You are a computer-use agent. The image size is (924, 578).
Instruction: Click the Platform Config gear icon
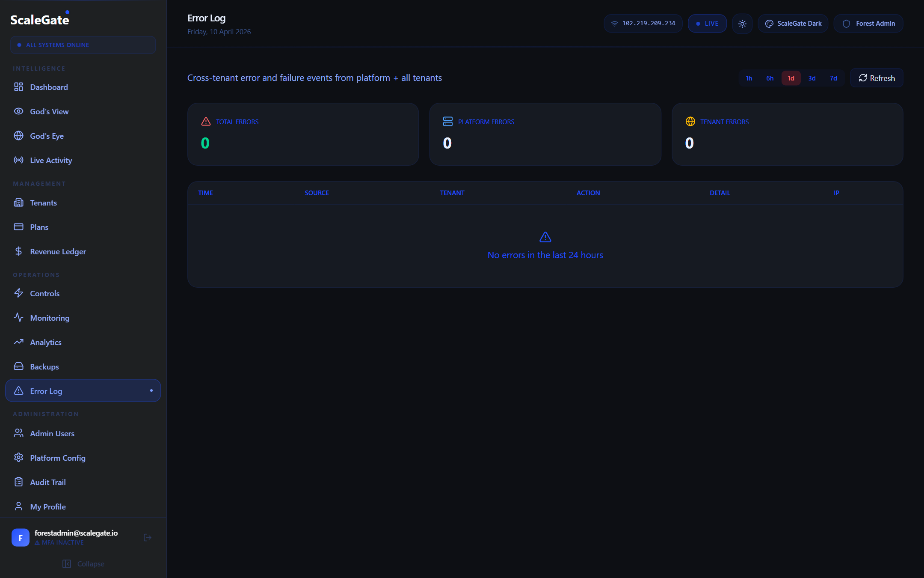[x=18, y=458]
